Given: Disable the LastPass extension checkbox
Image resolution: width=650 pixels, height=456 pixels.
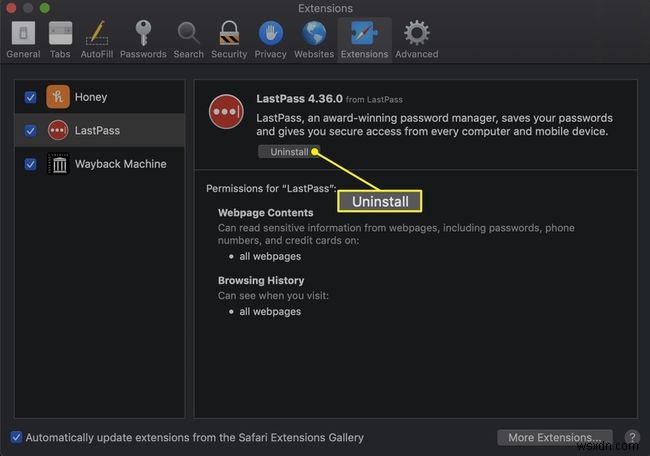Looking at the screenshot, I should pos(30,131).
